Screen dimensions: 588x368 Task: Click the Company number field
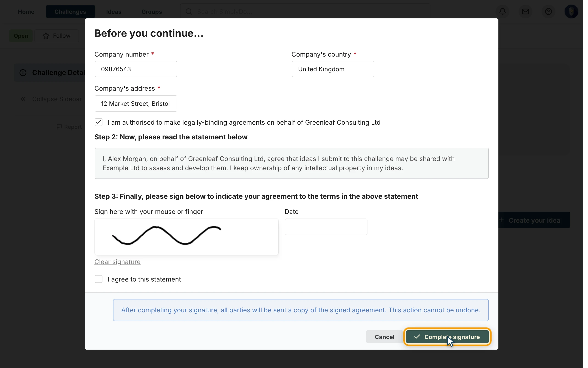click(x=136, y=69)
